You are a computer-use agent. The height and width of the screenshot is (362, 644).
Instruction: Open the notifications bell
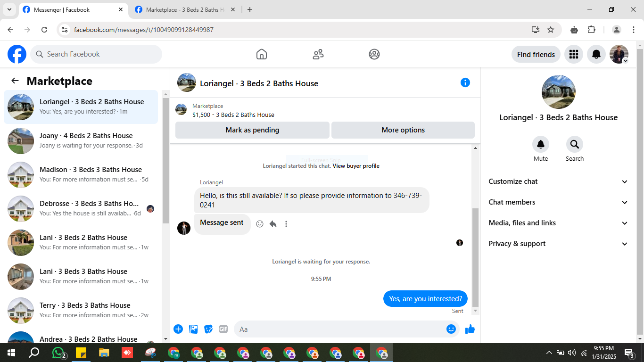point(596,54)
